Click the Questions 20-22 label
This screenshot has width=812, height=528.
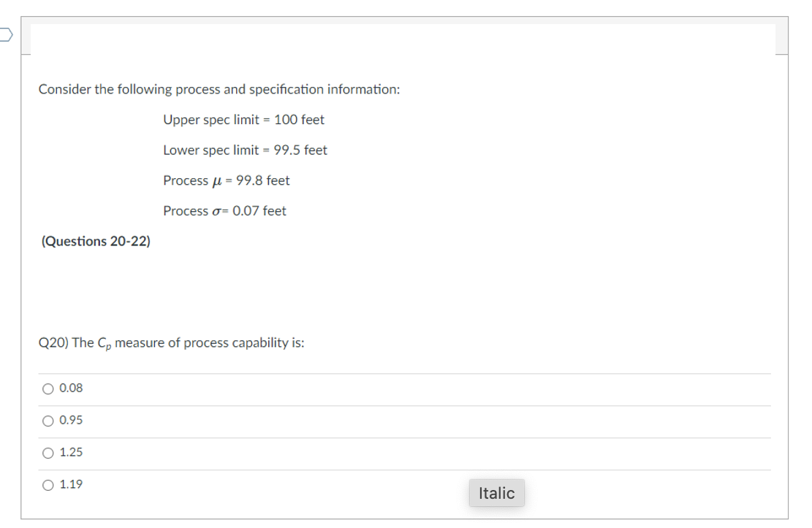pyautogui.click(x=95, y=241)
